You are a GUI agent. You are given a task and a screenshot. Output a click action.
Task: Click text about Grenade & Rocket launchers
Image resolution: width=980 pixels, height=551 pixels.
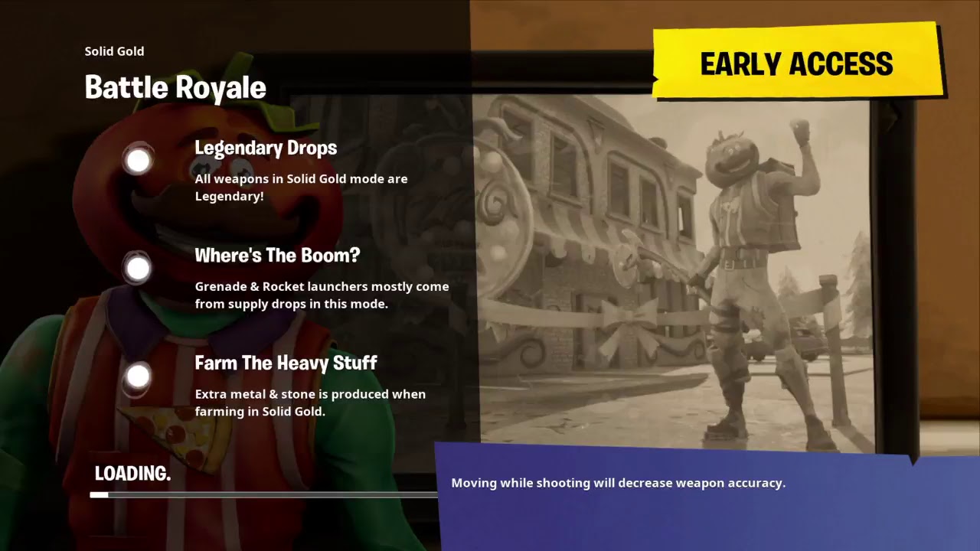click(322, 295)
